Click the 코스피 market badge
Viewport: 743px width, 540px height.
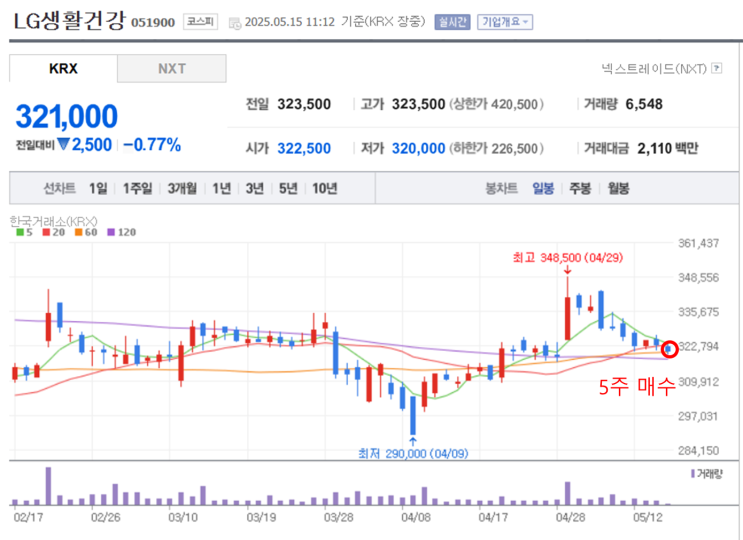tap(200, 22)
